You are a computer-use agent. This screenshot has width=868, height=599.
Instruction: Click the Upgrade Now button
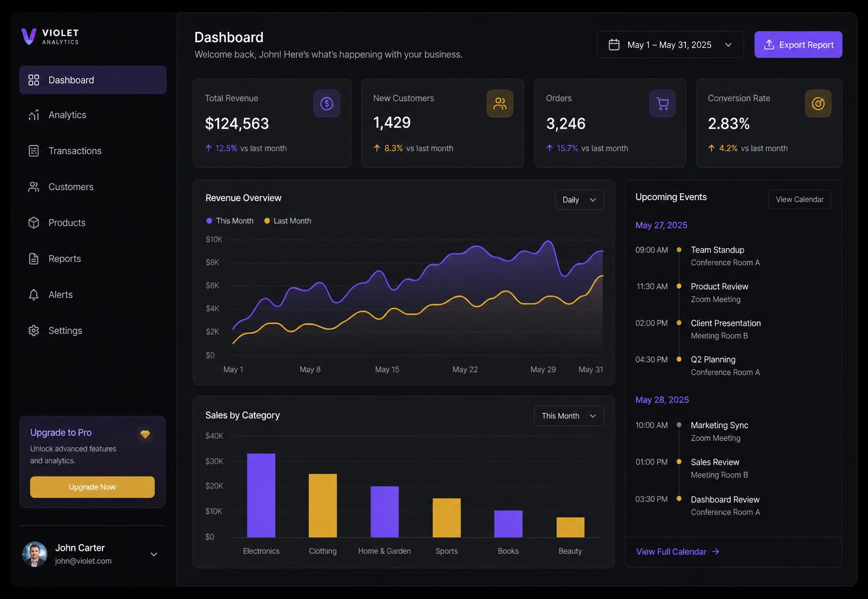click(92, 487)
